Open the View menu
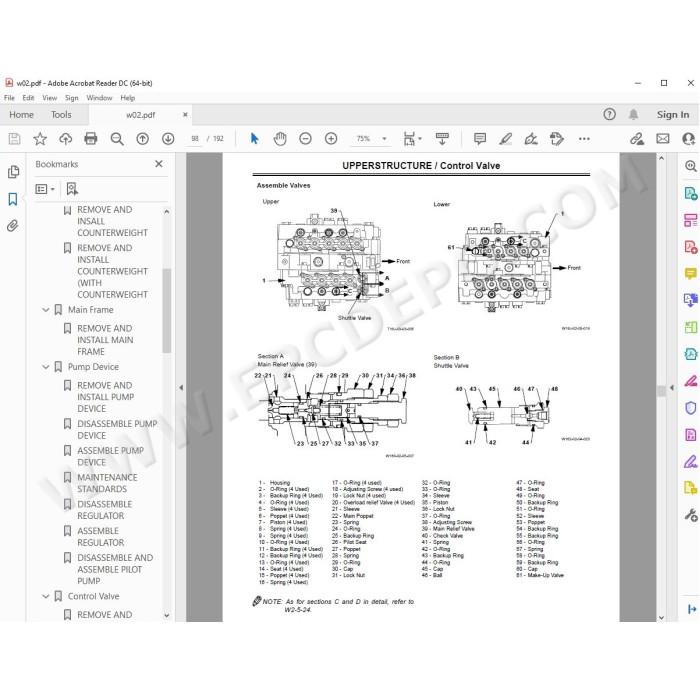 point(50,98)
